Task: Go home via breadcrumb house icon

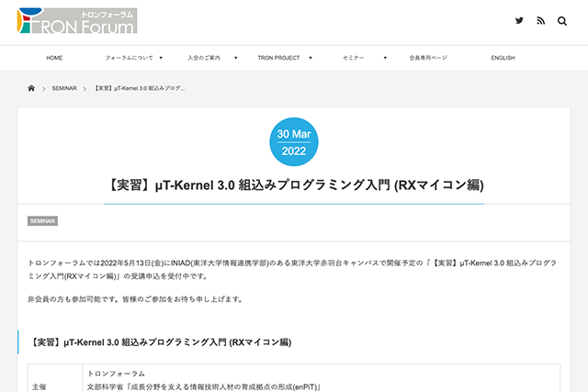Action: coord(31,88)
